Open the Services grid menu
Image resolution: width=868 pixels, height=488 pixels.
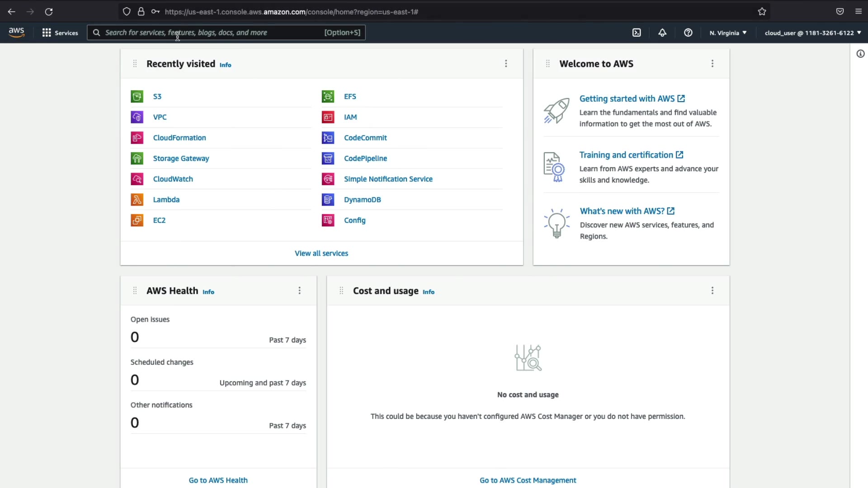(60, 33)
